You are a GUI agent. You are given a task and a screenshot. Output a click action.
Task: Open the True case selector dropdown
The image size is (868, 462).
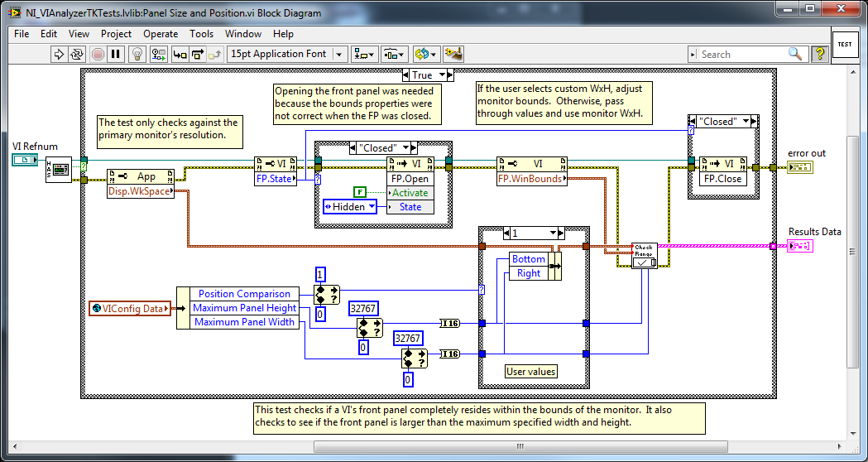[x=442, y=75]
